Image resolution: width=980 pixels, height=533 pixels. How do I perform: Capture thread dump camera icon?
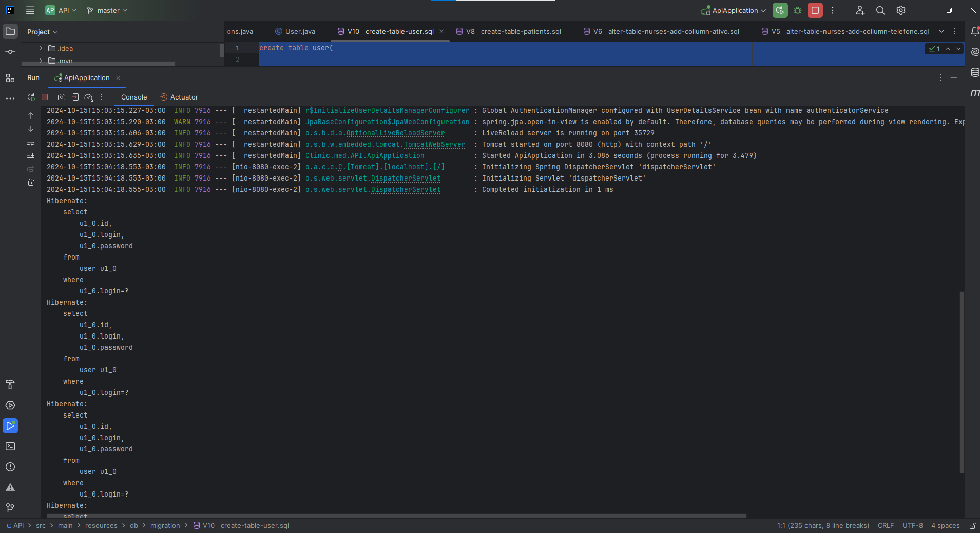(x=62, y=97)
